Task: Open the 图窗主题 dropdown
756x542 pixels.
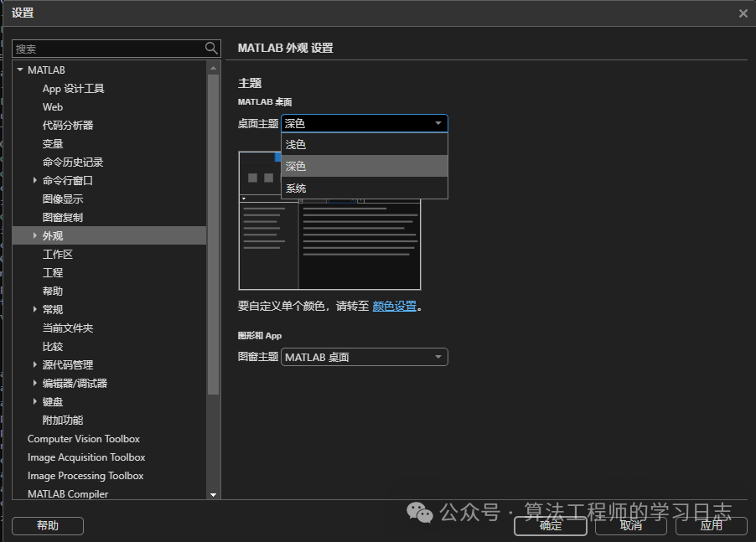Action: pyautogui.click(x=365, y=357)
